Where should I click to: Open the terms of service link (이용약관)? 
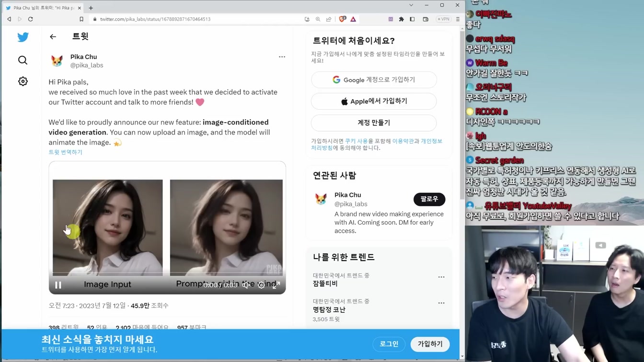tap(403, 141)
